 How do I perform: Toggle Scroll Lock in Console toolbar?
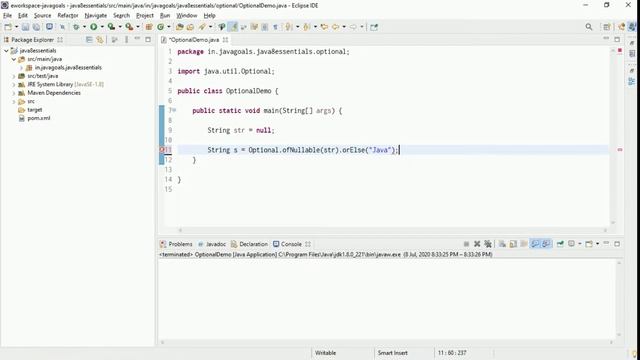coord(513,244)
